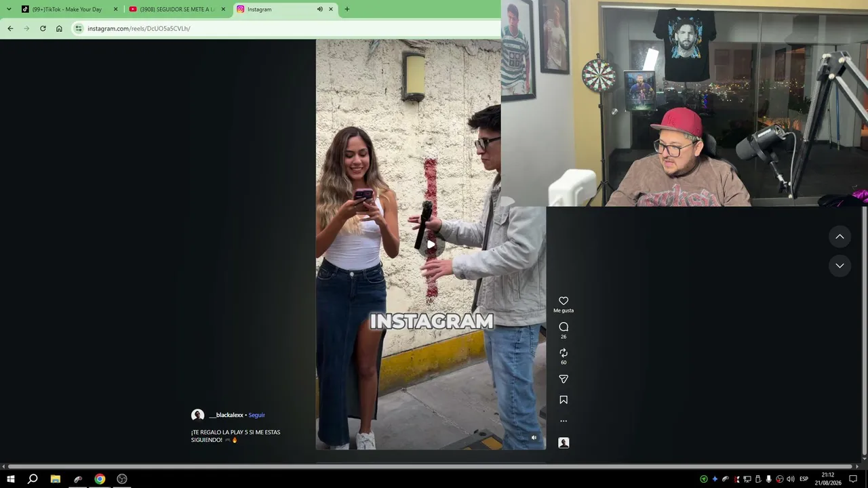Open Google Chrome from the taskbar
868x488 pixels.
pos(100,479)
